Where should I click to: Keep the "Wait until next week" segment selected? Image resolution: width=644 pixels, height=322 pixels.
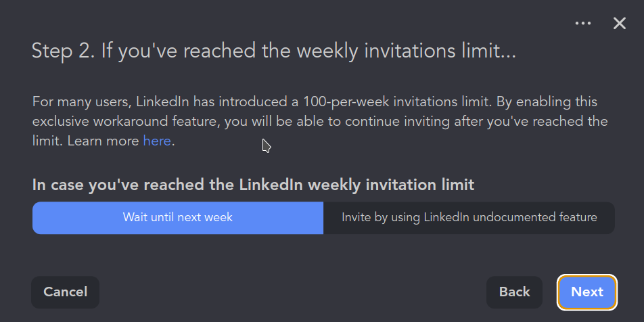point(178,218)
